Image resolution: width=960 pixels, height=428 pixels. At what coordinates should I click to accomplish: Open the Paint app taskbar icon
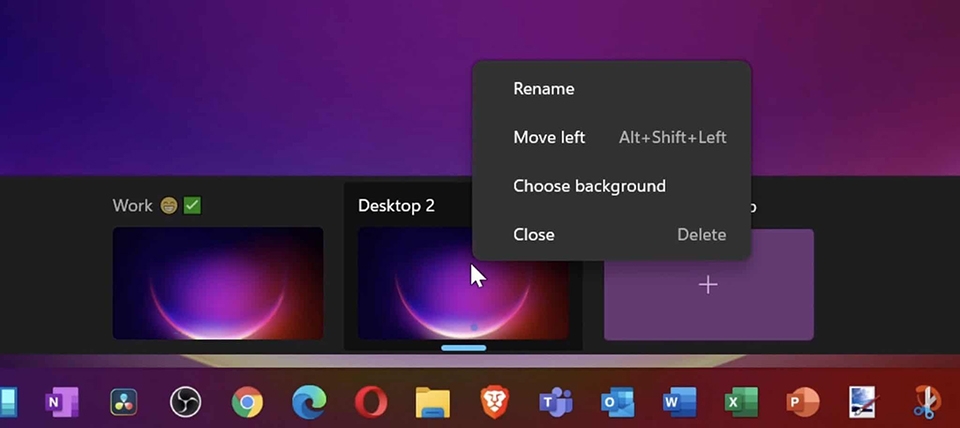(x=864, y=402)
